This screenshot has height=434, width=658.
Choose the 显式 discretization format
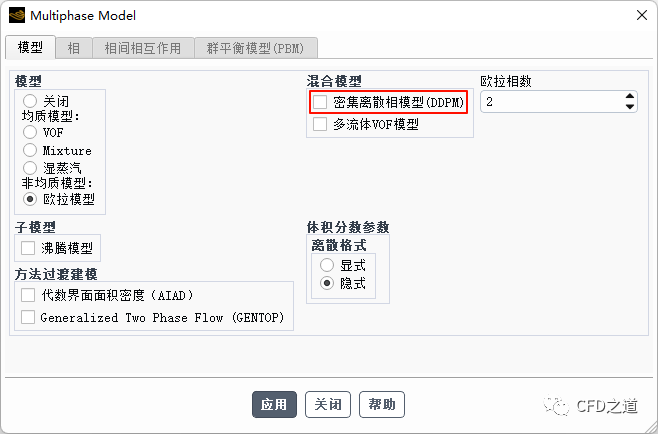[327, 265]
